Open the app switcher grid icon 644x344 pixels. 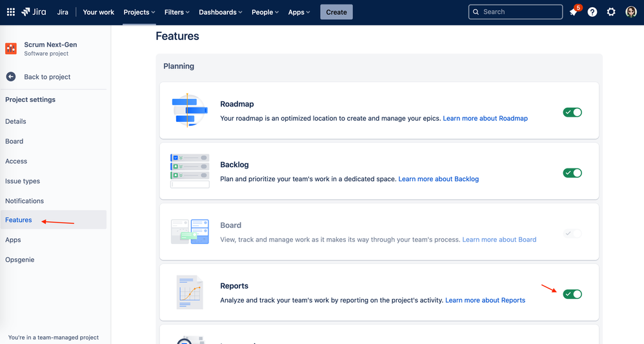pyautogui.click(x=11, y=12)
